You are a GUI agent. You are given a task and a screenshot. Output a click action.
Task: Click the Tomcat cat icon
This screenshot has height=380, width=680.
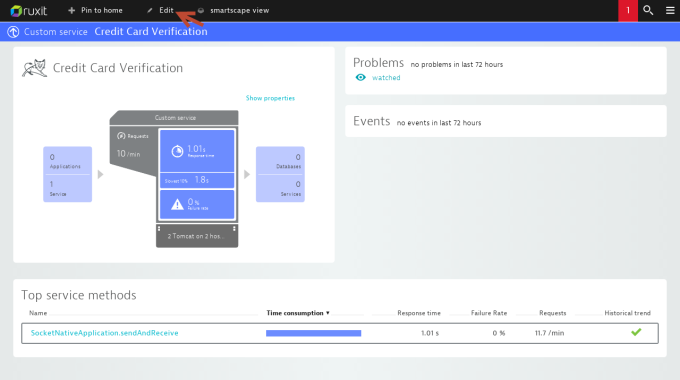(x=34, y=68)
